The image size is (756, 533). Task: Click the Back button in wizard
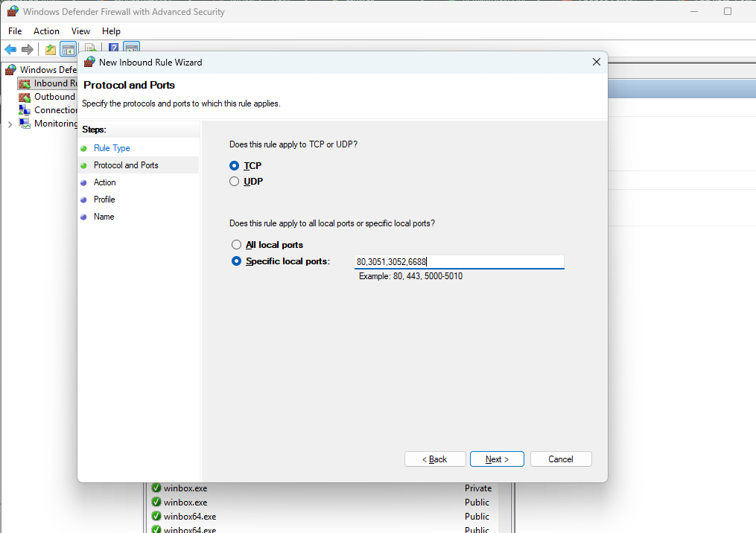coord(435,459)
